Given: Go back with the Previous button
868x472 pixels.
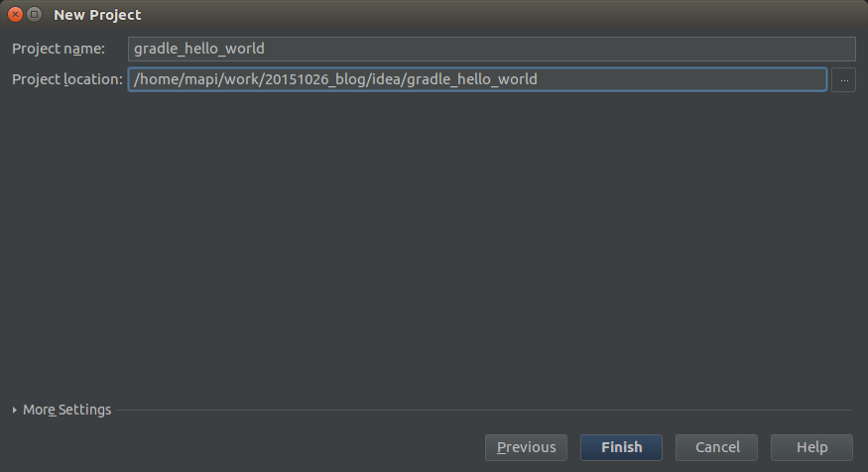Looking at the screenshot, I should [x=526, y=447].
